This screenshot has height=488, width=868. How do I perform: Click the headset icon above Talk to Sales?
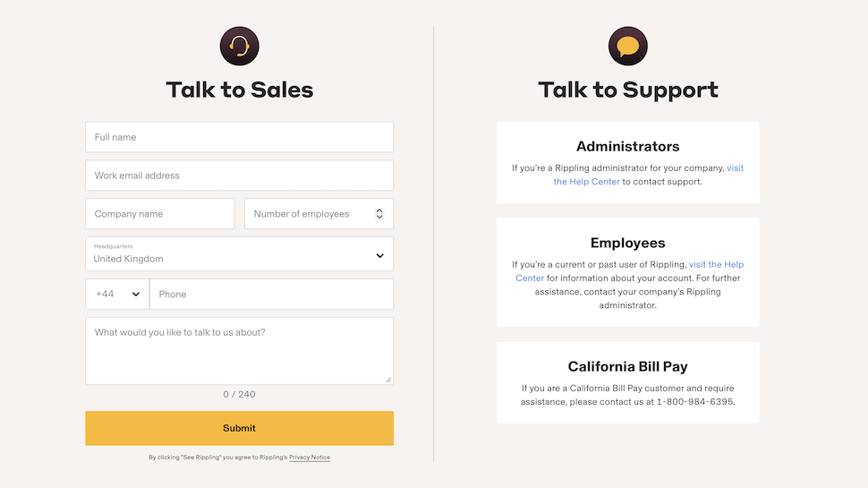[239, 46]
